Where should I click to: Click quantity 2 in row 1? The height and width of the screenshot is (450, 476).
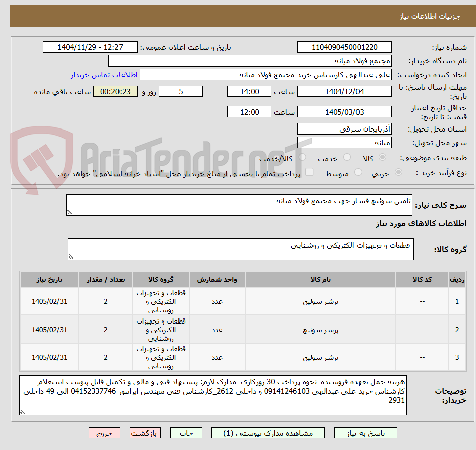tap(106, 302)
